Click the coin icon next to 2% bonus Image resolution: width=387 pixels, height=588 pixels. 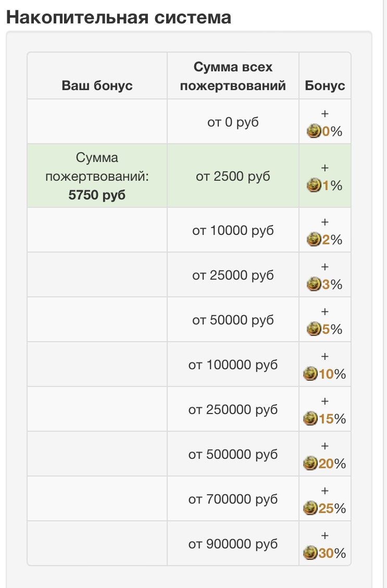click(x=314, y=239)
